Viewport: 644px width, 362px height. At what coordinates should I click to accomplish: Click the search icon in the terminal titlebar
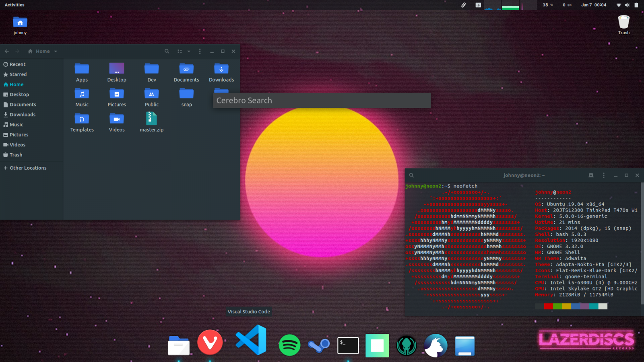(411, 175)
